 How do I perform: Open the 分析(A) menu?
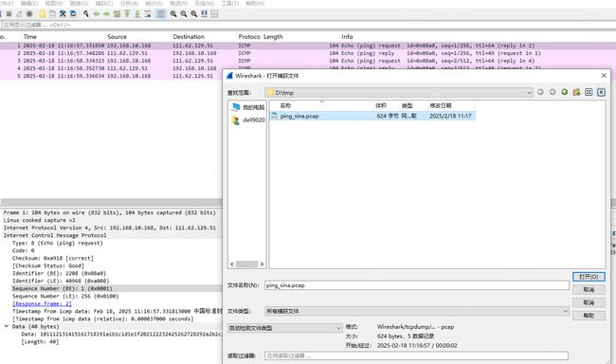129,3
